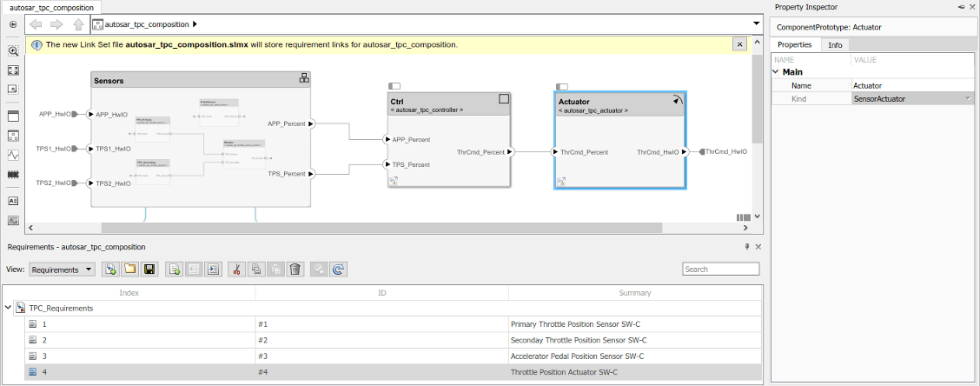Viewport: 980px width, 386px height.
Task: Click the Fit to View palette icon
Action: (x=13, y=70)
